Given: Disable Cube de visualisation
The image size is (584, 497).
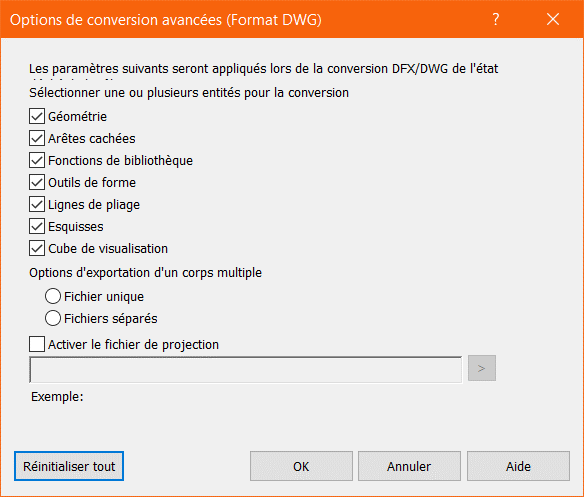Looking at the screenshot, I should tap(37, 248).
